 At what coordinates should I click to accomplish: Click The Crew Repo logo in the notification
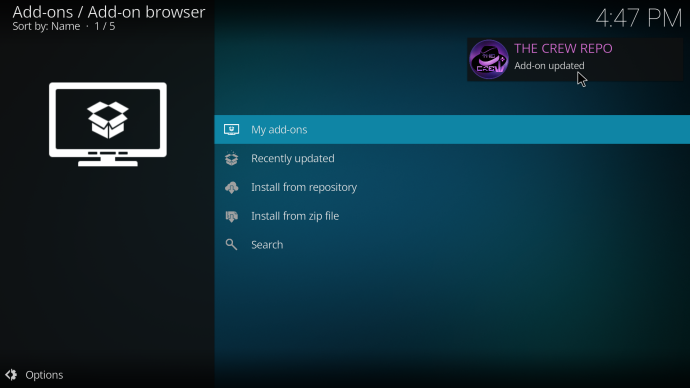488,59
